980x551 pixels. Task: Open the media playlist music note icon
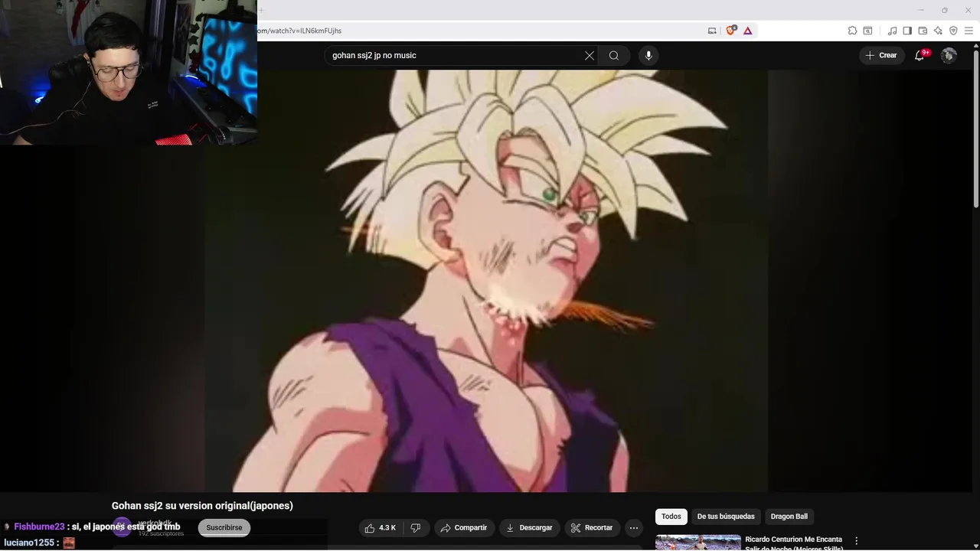tap(892, 31)
